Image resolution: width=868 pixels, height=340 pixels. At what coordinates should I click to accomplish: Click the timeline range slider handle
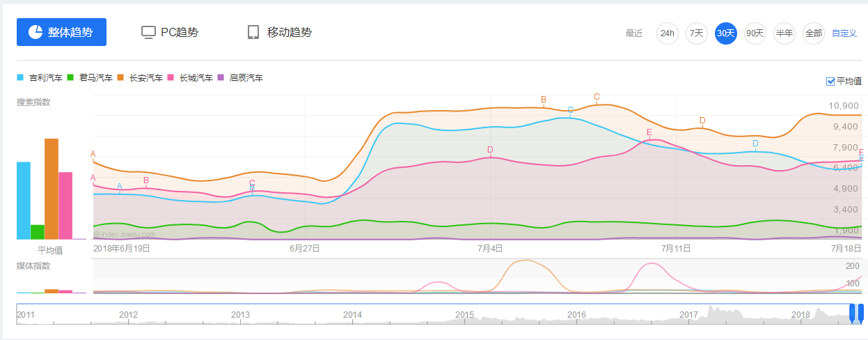pyautogui.click(x=852, y=311)
